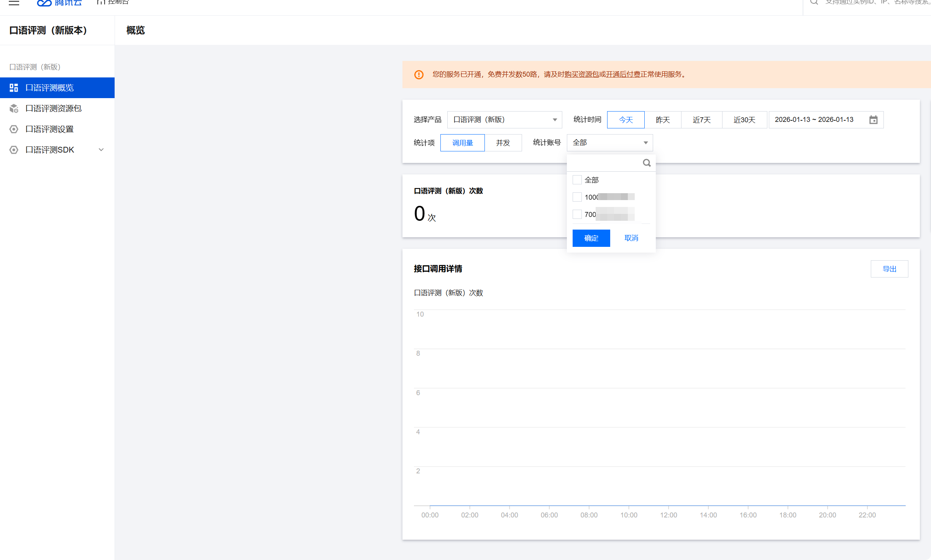This screenshot has width=931, height=560.
Task: Click the 购买资源包 link in notice
Action: [x=581, y=74]
